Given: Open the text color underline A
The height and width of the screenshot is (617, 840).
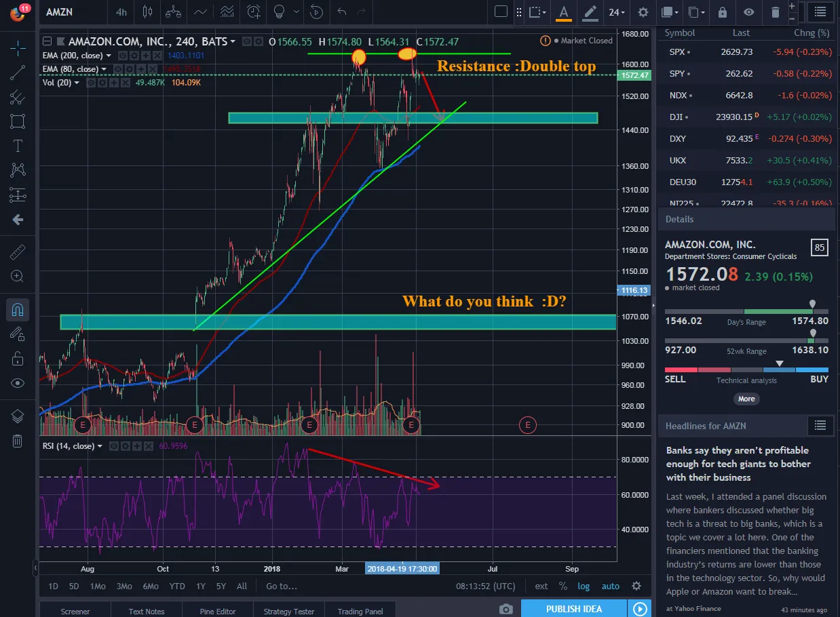Looking at the screenshot, I should [564, 12].
